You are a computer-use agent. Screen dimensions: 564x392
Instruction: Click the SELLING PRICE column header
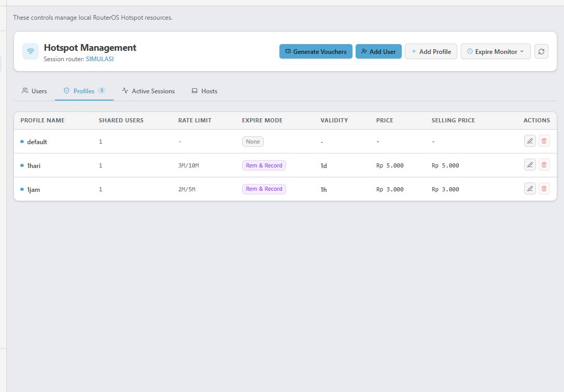coord(453,120)
